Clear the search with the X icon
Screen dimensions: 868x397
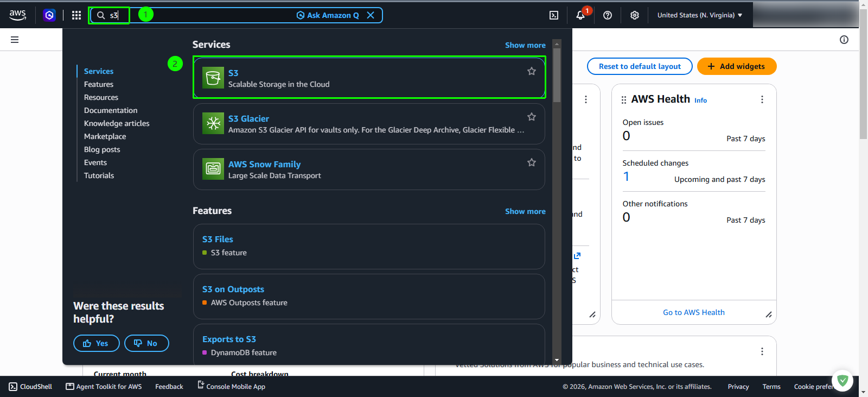pyautogui.click(x=371, y=15)
